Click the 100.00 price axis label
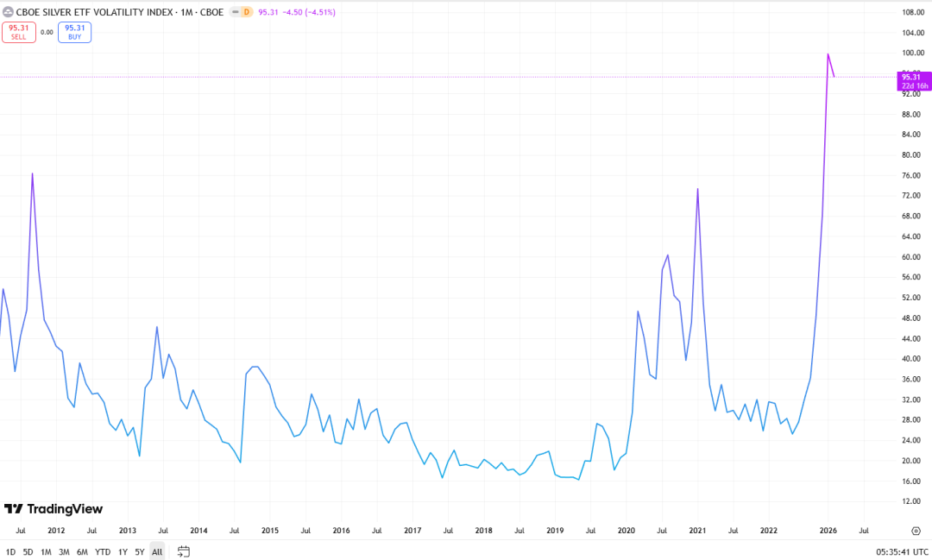Image resolution: width=932 pixels, height=560 pixels. 913,53
